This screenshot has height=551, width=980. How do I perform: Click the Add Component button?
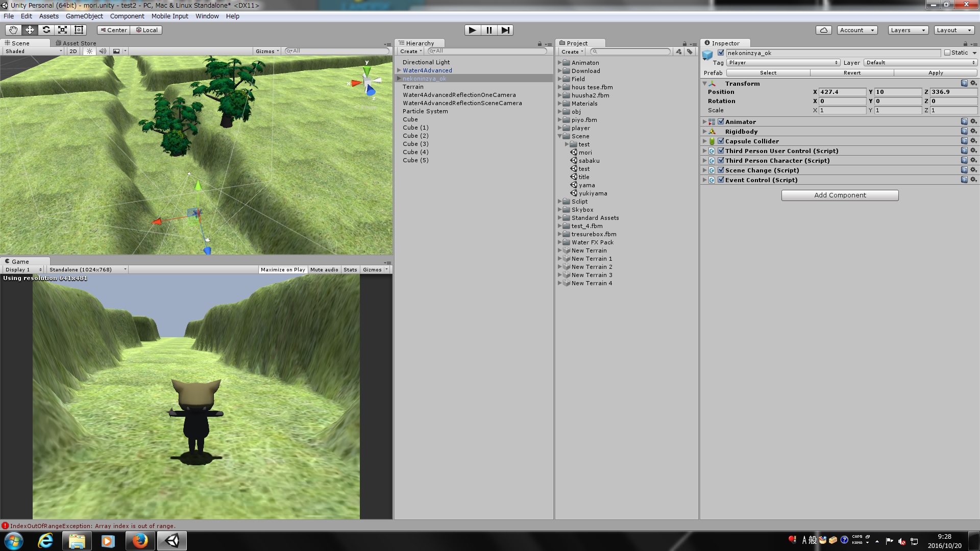(x=840, y=195)
